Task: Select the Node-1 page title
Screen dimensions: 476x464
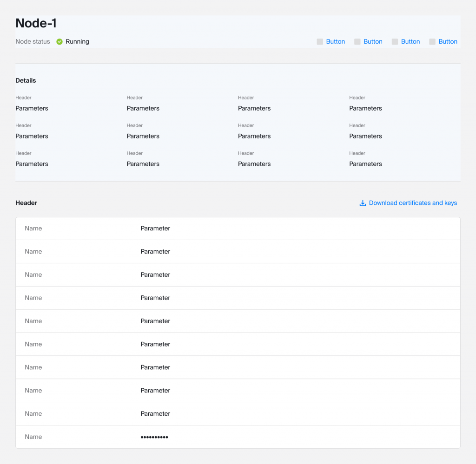Action: coord(36,23)
